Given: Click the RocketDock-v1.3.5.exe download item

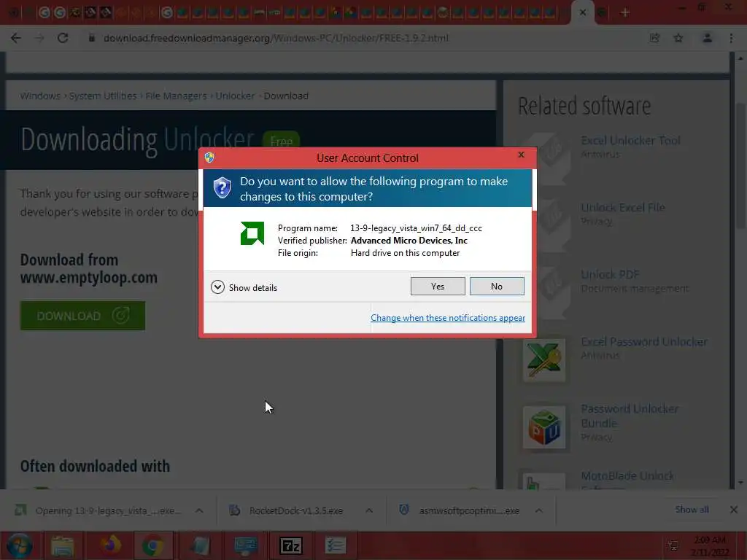Looking at the screenshot, I should coord(288,510).
